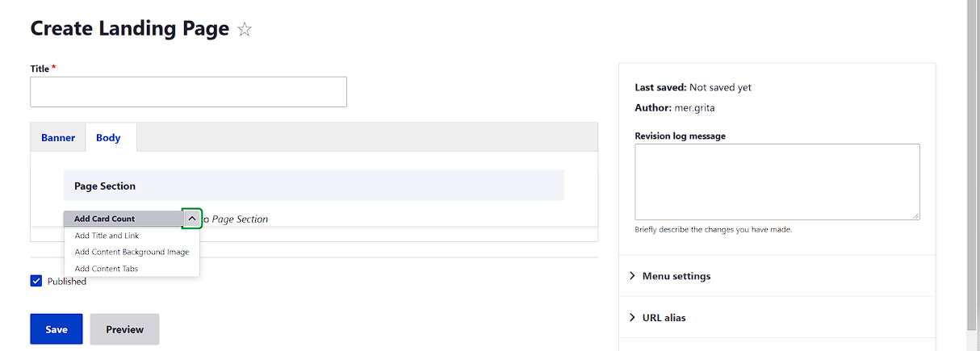Screen dimensions: 980x351
Task: Choose Add Content Background Image option
Action: [x=132, y=252]
